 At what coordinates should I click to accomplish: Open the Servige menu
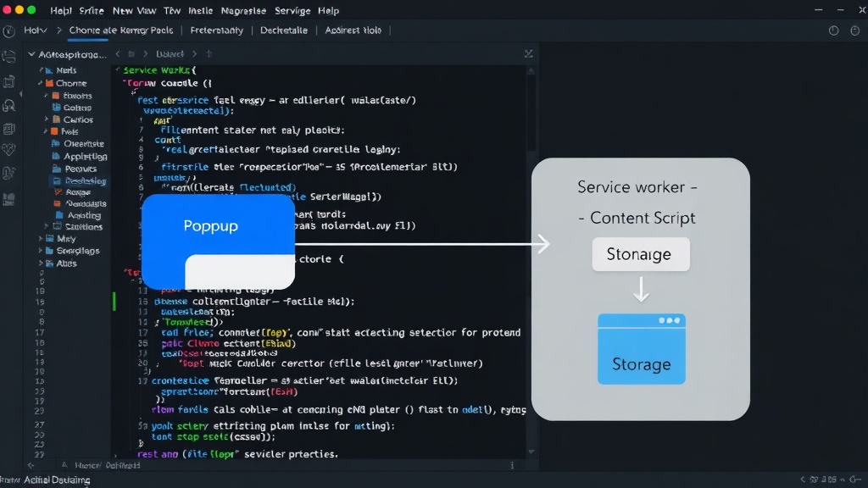click(x=292, y=10)
